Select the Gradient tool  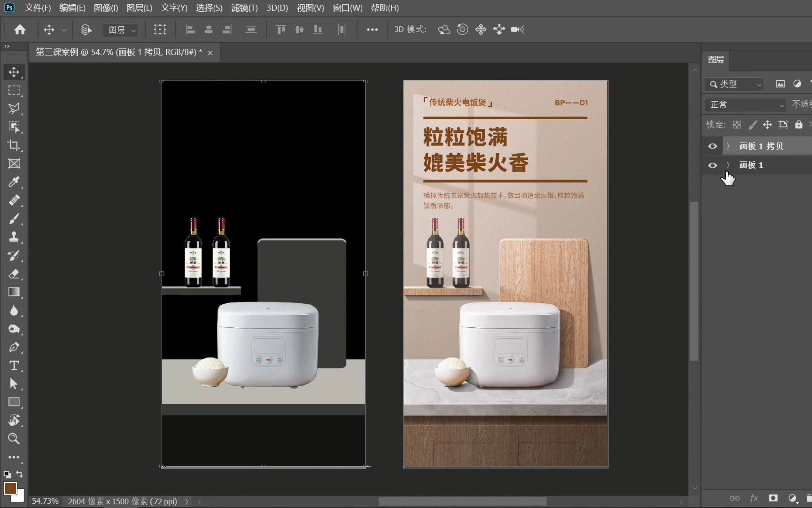point(14,292)
